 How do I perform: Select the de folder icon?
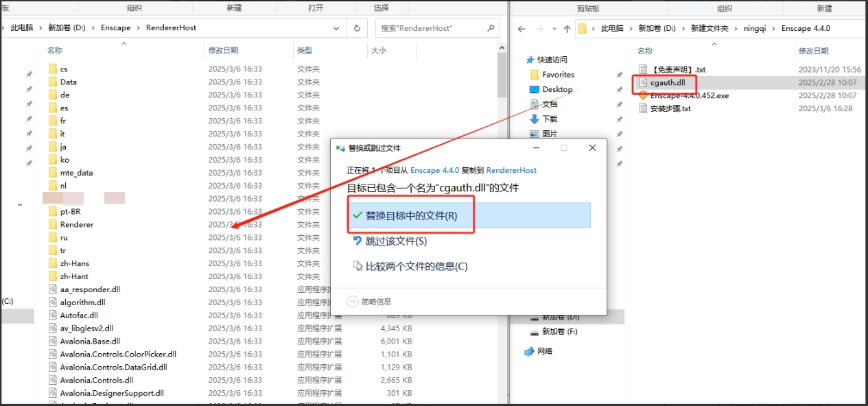(x=53, y=95)
